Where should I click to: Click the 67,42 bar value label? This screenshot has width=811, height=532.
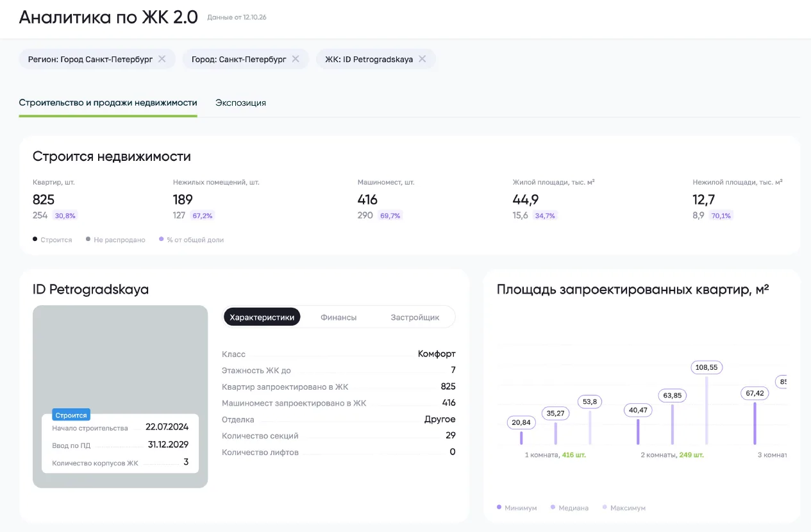pos(755,393)
